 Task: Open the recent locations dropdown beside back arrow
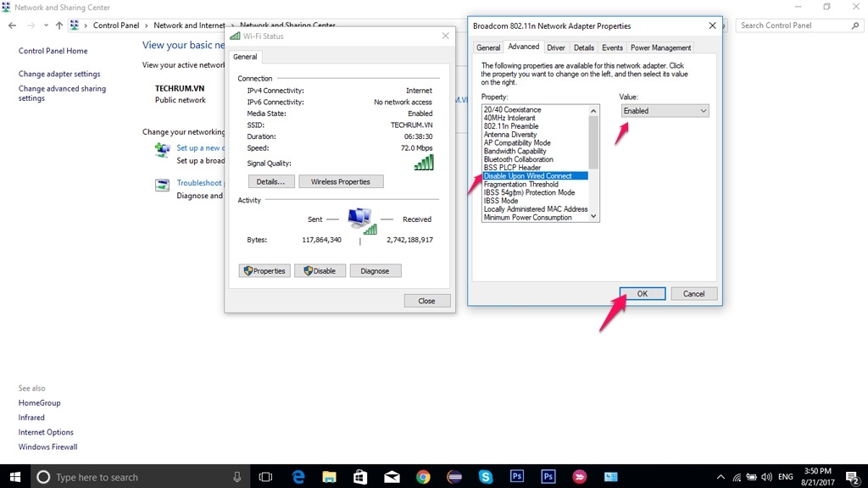click(x=46, y=25)
